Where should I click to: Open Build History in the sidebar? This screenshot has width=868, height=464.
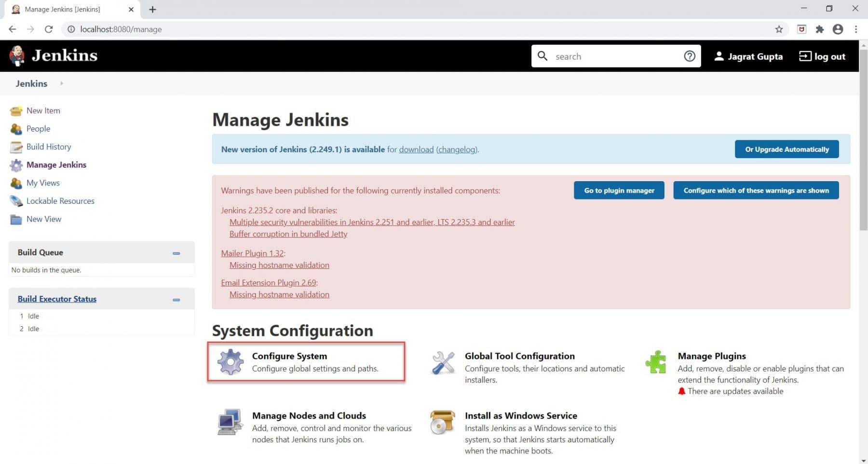(x=49, y=147)
